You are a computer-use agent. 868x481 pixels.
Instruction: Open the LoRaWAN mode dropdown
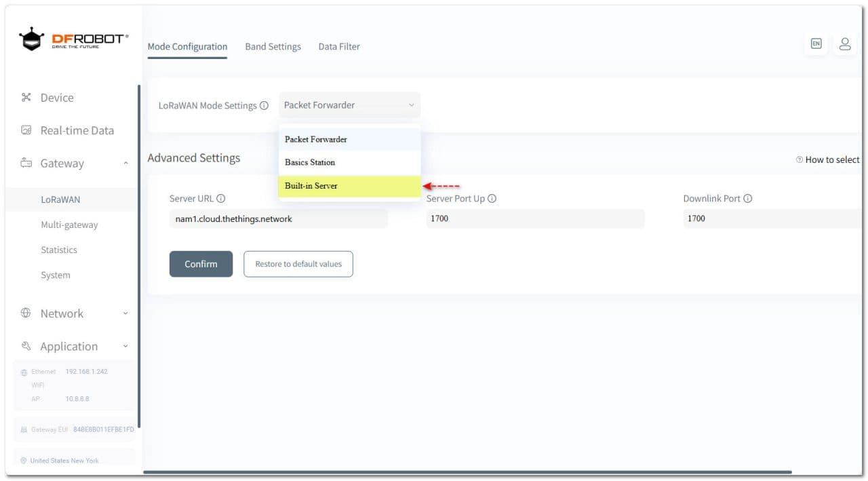click(x=349, y=105)
